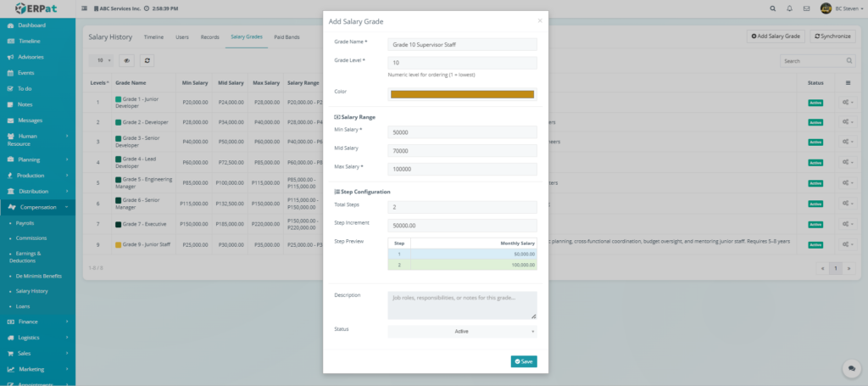
Task: Switch to the Paid Bands tab
Action: click(287, 37)
